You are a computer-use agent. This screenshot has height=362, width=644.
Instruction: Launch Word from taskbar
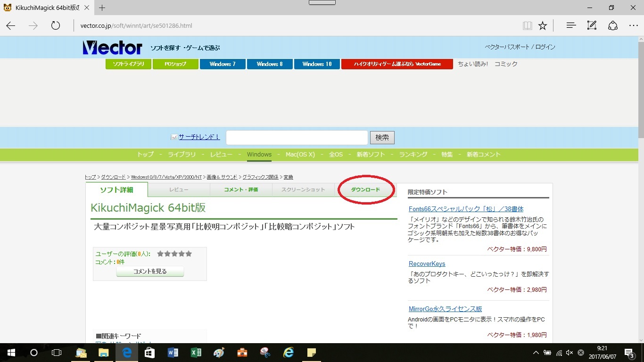coord(173,353)
